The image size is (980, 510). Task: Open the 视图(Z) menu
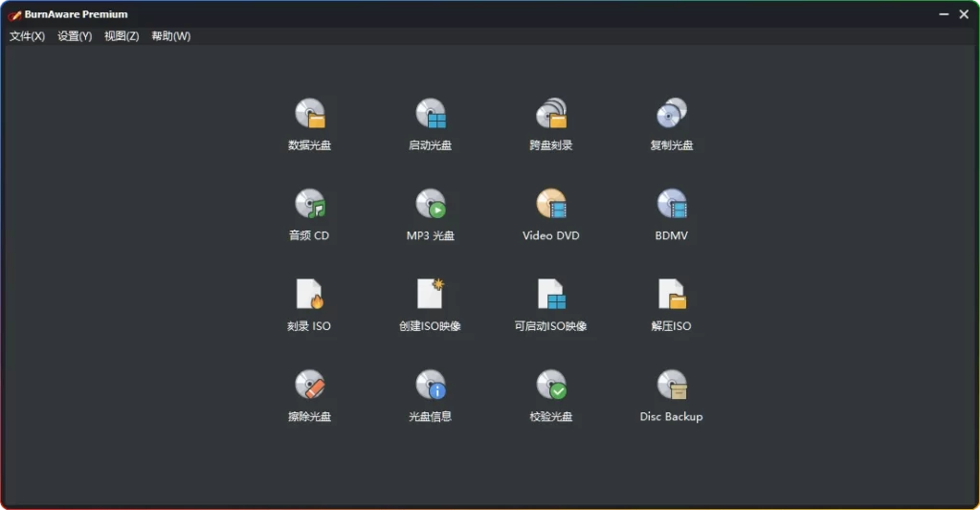coord(122,36)
